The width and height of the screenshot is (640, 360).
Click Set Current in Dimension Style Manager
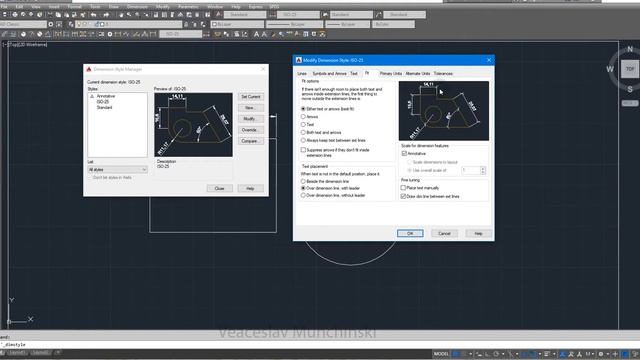point(251,97)
